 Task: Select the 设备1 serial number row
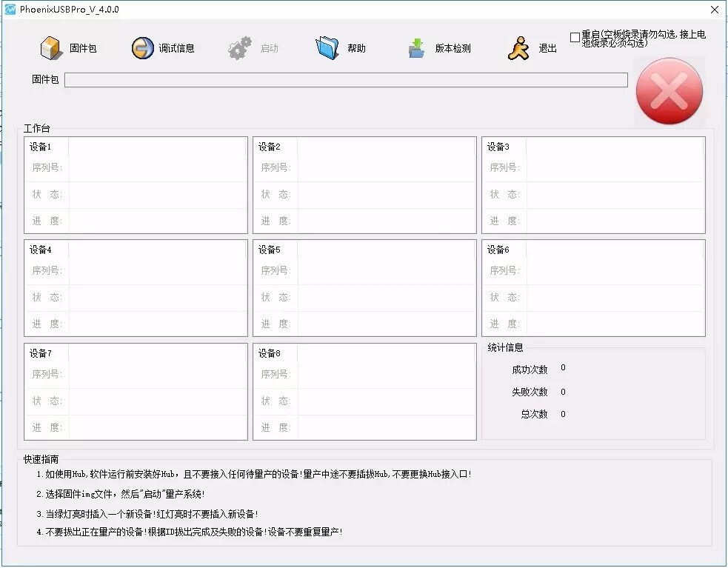tap(157, 168)
